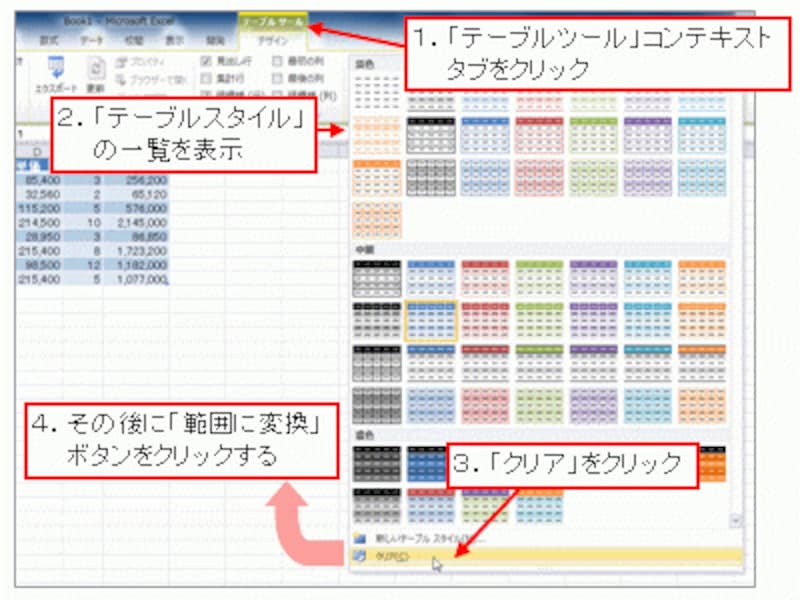Screen dimensions: 800x600
Task: Toggle the 最後の列 (Last Column) checkbox
Action: point(277,78)
